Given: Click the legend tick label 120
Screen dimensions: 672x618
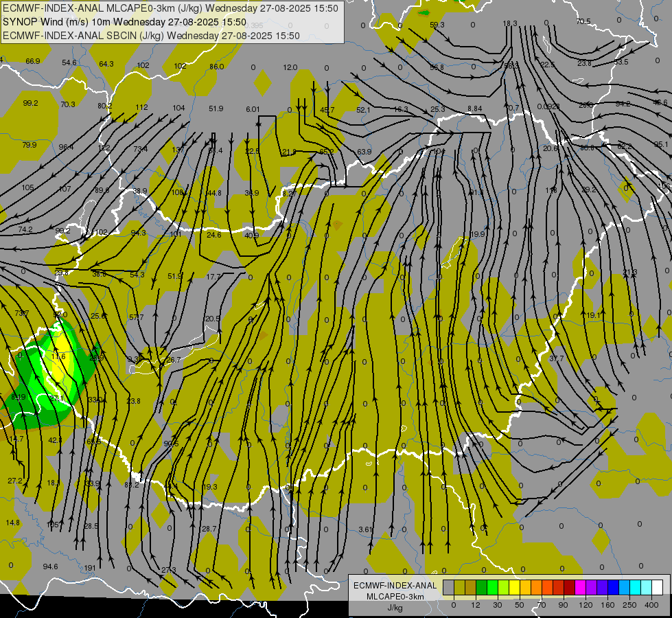Looking at the screenshot, I should click(586, 605).
